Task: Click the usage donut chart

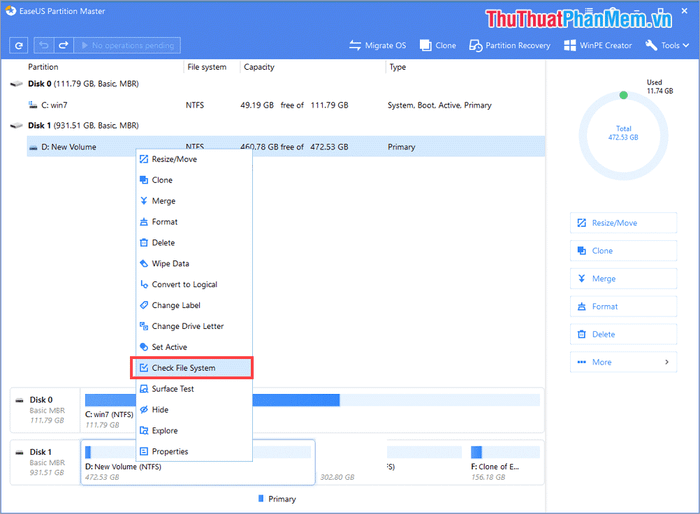Action: 623,135
